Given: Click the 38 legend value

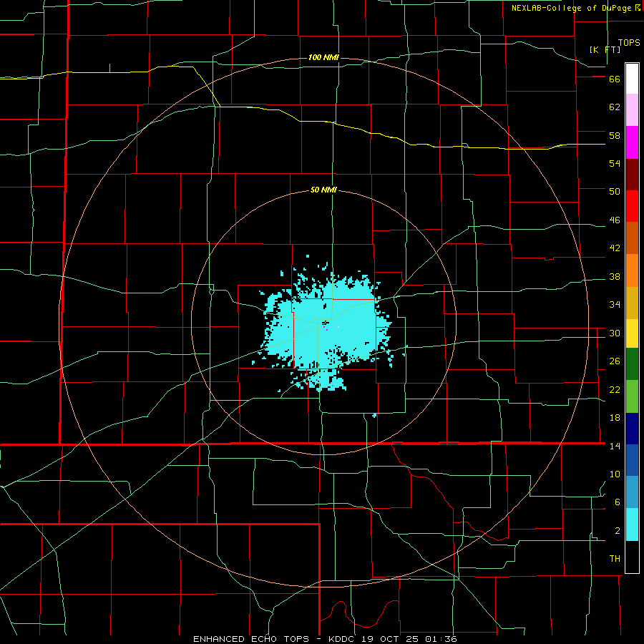Looking at the screenshot, I should [x=615, y=276].
